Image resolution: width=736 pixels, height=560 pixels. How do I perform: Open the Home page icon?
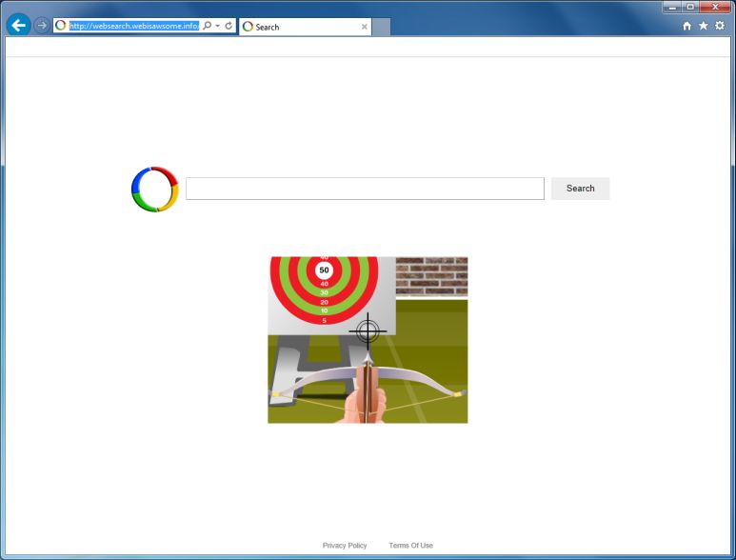(x=686, y=26)
